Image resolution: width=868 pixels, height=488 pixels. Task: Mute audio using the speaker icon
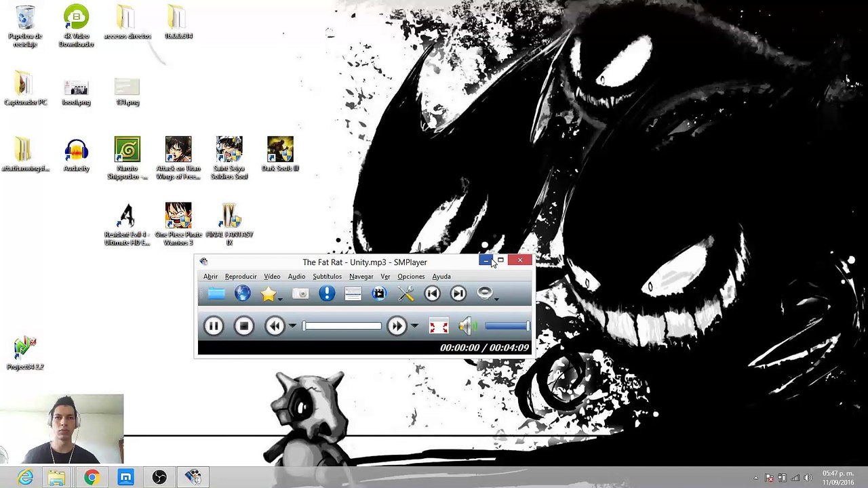click(468, 327)
